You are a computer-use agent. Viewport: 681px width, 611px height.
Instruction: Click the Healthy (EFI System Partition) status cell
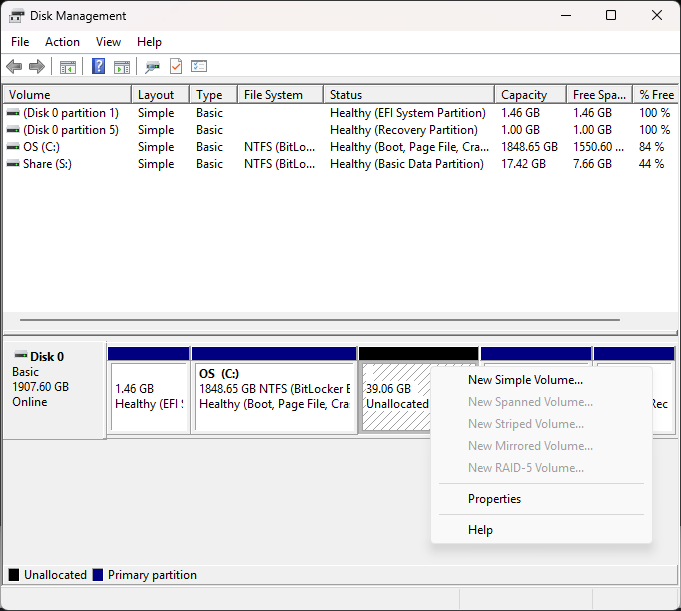point(408,113)
